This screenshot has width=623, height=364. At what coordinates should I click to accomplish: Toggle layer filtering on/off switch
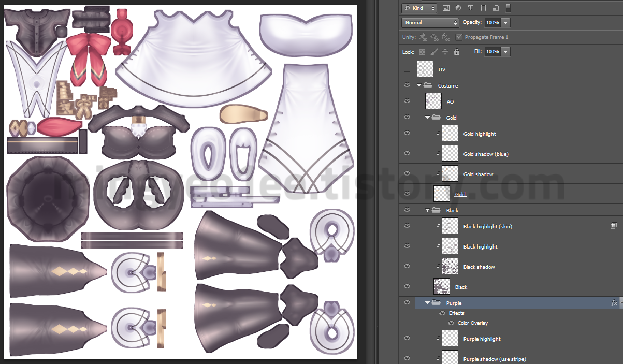click(508, 8)
